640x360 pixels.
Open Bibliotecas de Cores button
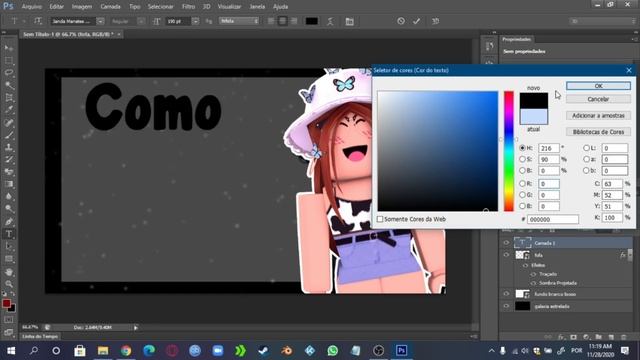(x=598, y=132)
